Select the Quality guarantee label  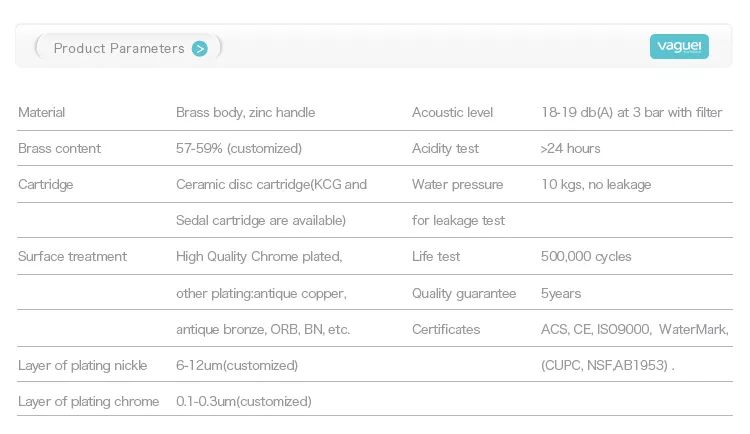[x=464, y=293]
